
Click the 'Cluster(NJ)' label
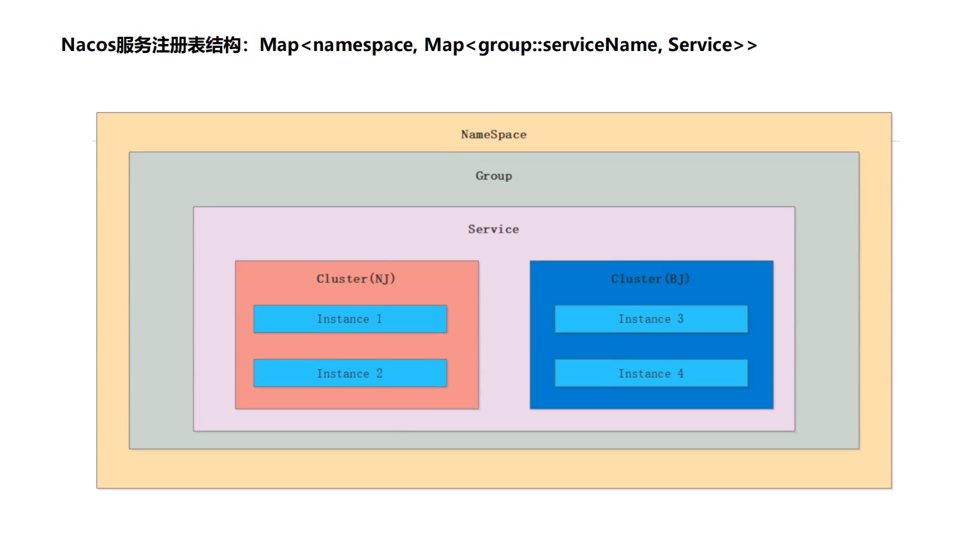[356, 279]
